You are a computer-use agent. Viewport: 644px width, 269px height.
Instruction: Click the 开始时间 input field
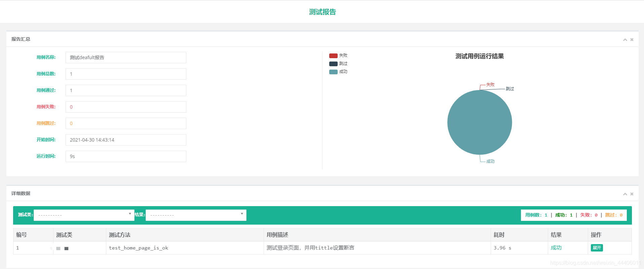point(126,140)
